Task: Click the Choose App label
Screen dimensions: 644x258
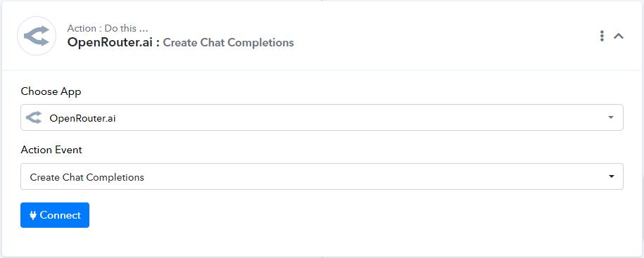Action: pyautogui.click(x=51, y=91)
